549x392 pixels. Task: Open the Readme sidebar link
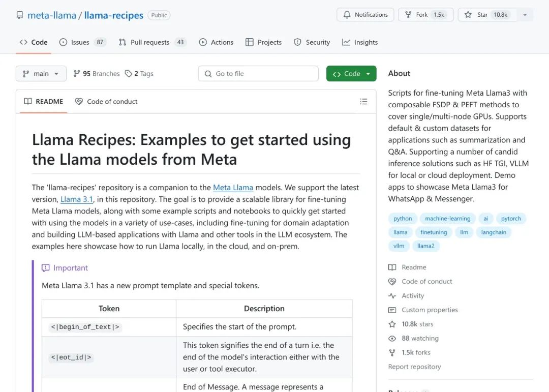pyautogui.click(x=407, y=267)
